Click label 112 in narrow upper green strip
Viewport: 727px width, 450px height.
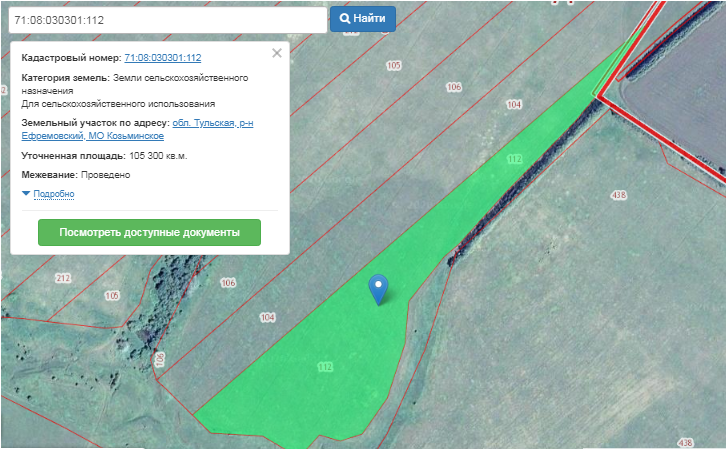pos(515,159)
